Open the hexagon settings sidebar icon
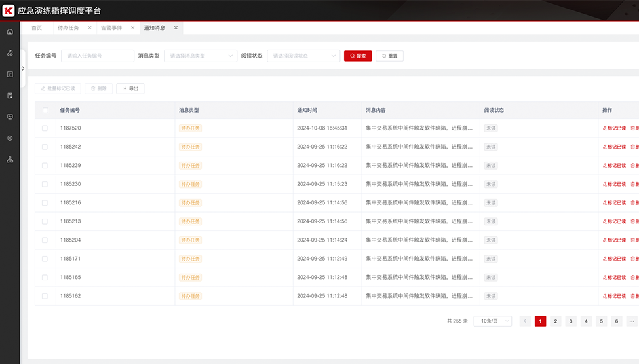The image size is (639, 364). point(10,138)
